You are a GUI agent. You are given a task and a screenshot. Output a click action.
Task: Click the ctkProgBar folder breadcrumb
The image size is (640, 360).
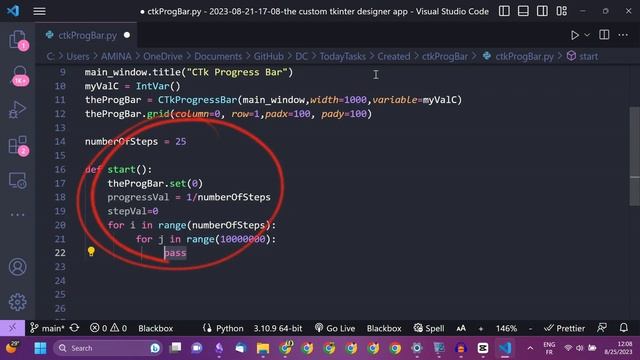click(444, 56)
